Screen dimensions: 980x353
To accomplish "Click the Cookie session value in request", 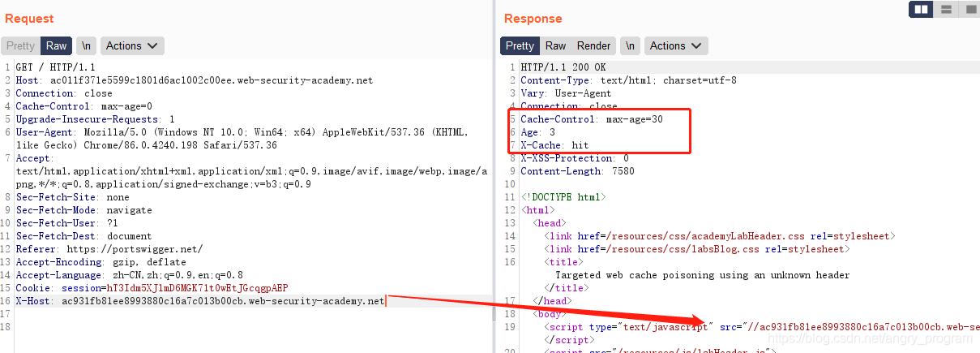I will (x=197, y=288).
